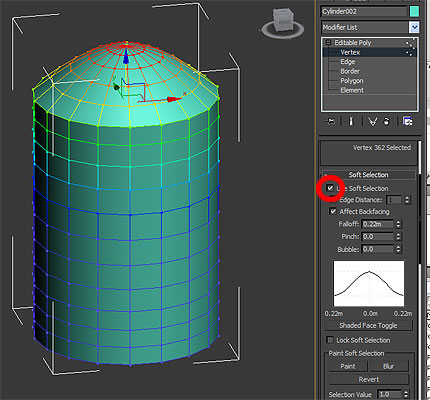Collapse the Editable Poly tree node
Screen dimensions: 430x400
coord(328,43)
